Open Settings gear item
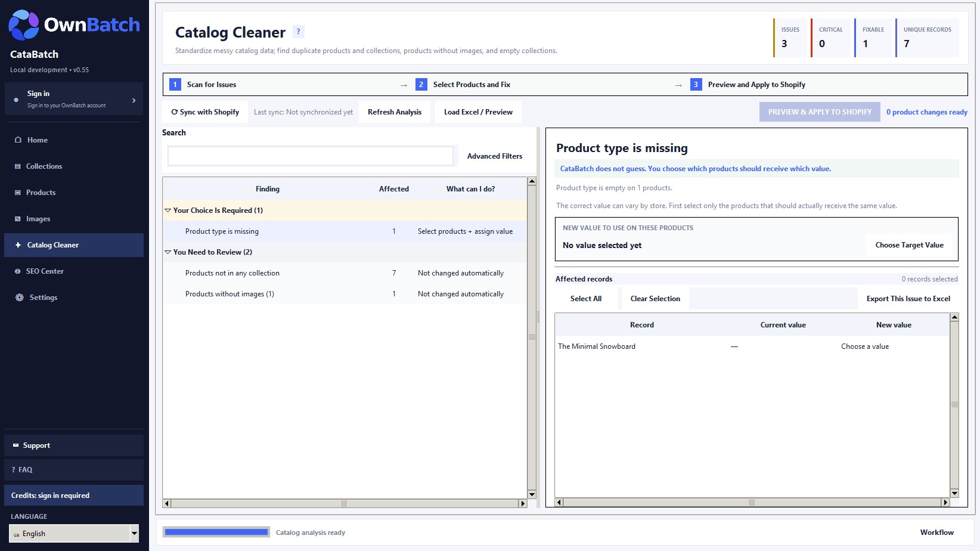The height and width of the screenshot is (551, 980). pyautogui.click(x=74, y=298)
